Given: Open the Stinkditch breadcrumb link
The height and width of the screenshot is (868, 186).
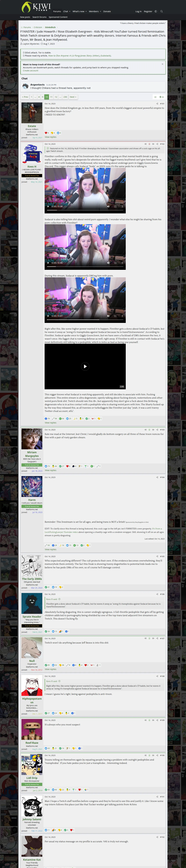Looking at the screenshot, I should [x=50, y=27].
